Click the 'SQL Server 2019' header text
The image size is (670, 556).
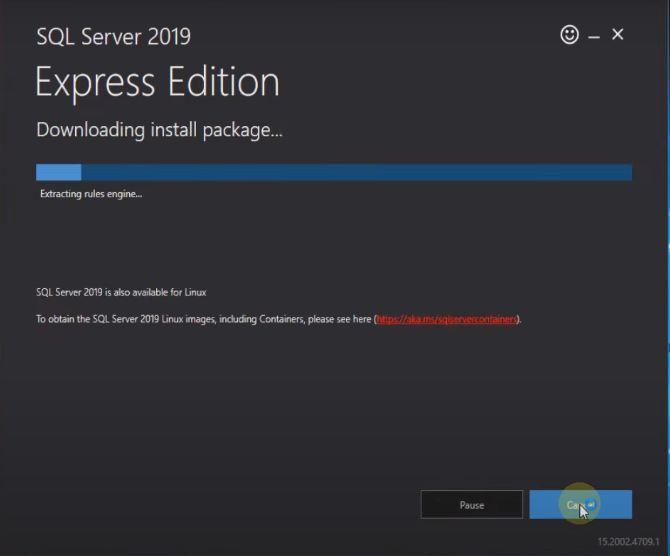114,36
